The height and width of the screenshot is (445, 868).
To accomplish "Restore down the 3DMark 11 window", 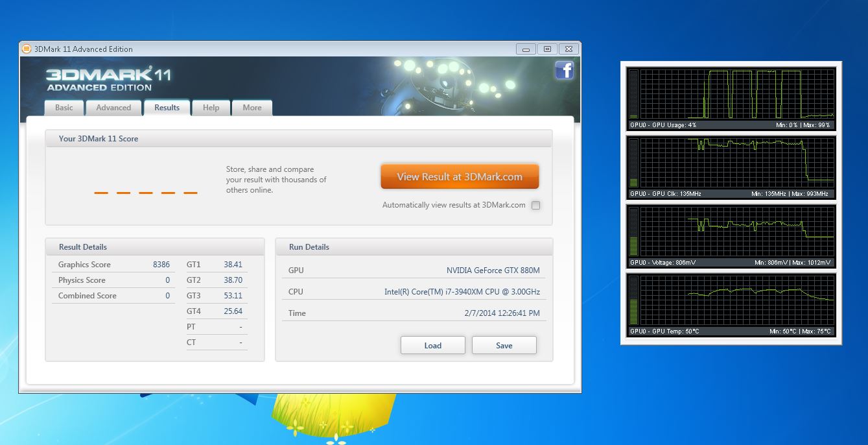I will (547, 49).
